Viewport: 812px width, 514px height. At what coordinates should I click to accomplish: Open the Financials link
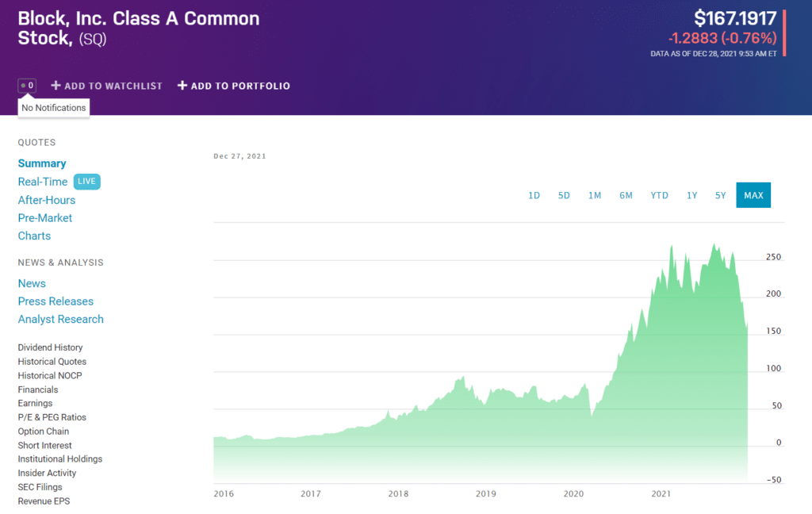(38, 389)
